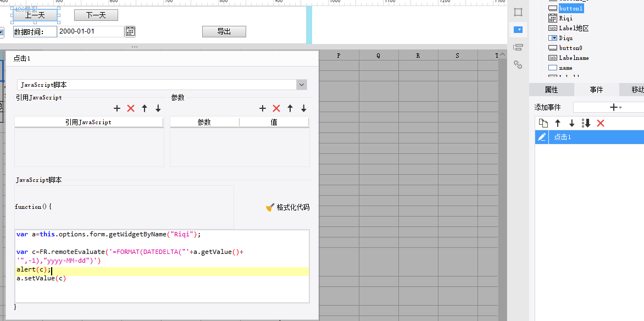Select the blue widget settings sidebar icon
The width and height of the screenshot is (644, 321).
tap(518, 30)
